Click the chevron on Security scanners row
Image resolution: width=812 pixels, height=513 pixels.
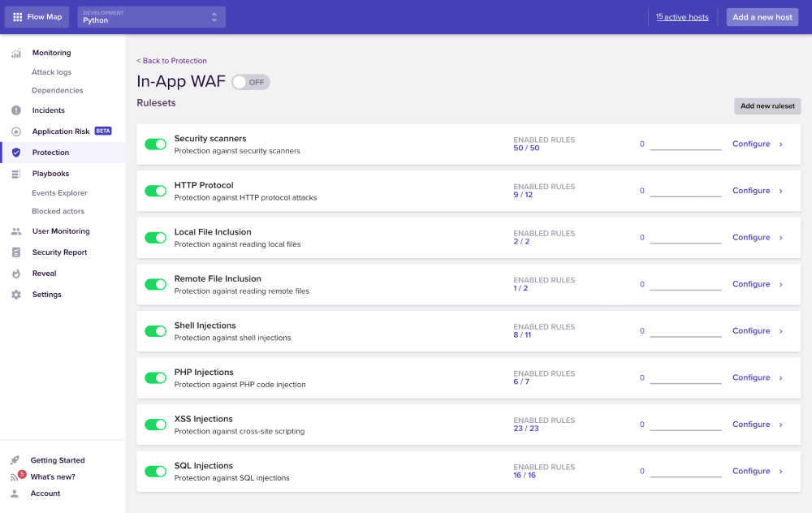(781, 144)
